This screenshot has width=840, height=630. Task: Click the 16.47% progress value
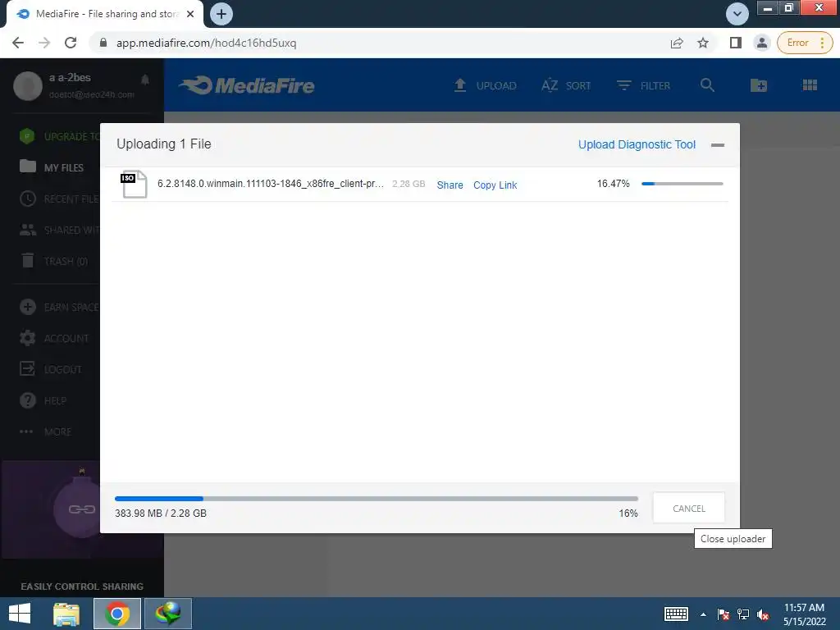pyautogui.click(x=613, y=184)
